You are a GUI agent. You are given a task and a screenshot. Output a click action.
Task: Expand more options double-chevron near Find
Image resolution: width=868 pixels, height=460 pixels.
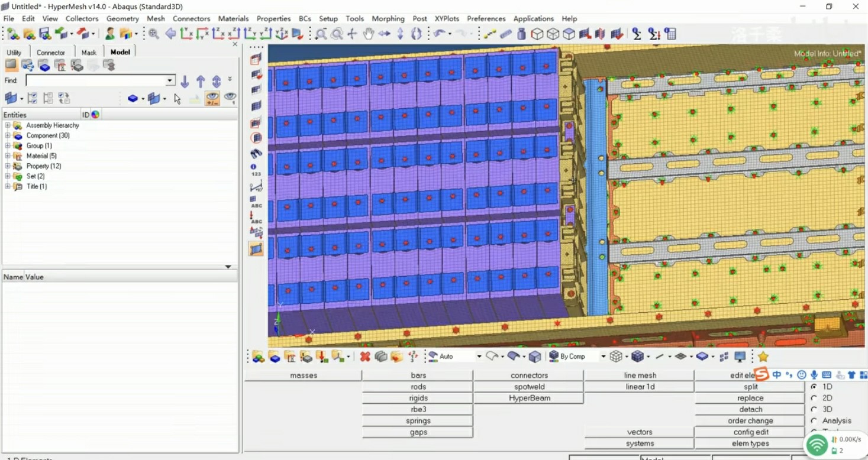coord(230,79)
